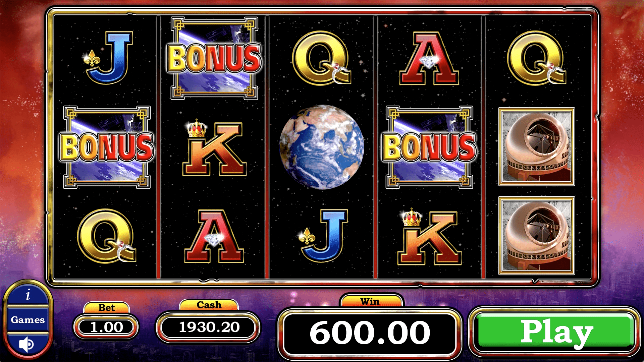Open the Games menu
The height and width of the screenshot is (362, 644).
(x=28, y=320)
